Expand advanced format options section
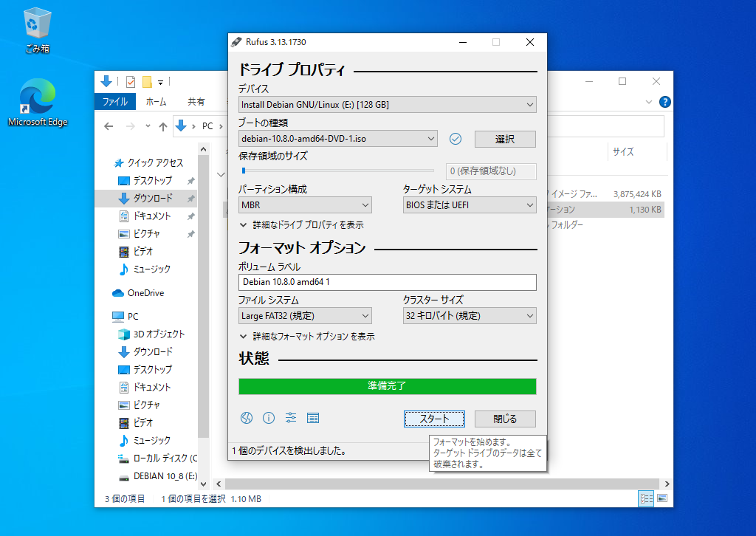The height and width of the screenshot is (536, 756). coord(306,336)
